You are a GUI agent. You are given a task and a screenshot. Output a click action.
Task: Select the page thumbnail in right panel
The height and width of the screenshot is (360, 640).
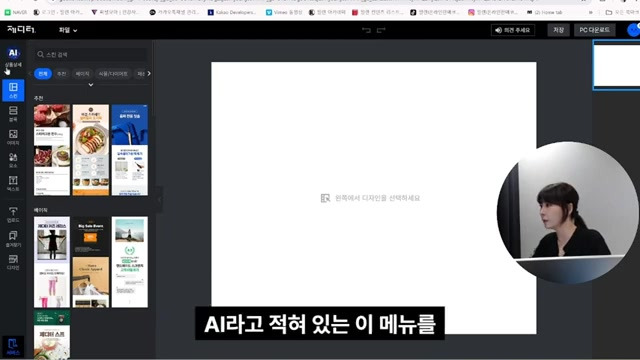pos(616,65)
